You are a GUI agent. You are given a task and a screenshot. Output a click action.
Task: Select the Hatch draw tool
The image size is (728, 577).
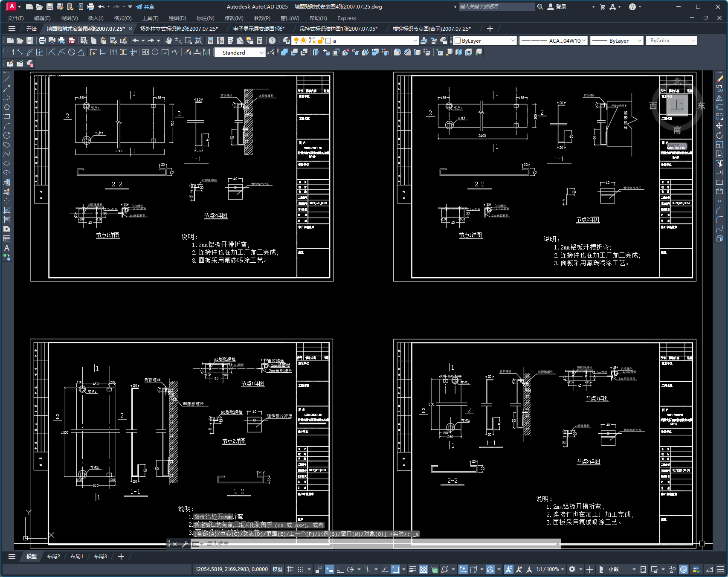[x=7, y=210]
